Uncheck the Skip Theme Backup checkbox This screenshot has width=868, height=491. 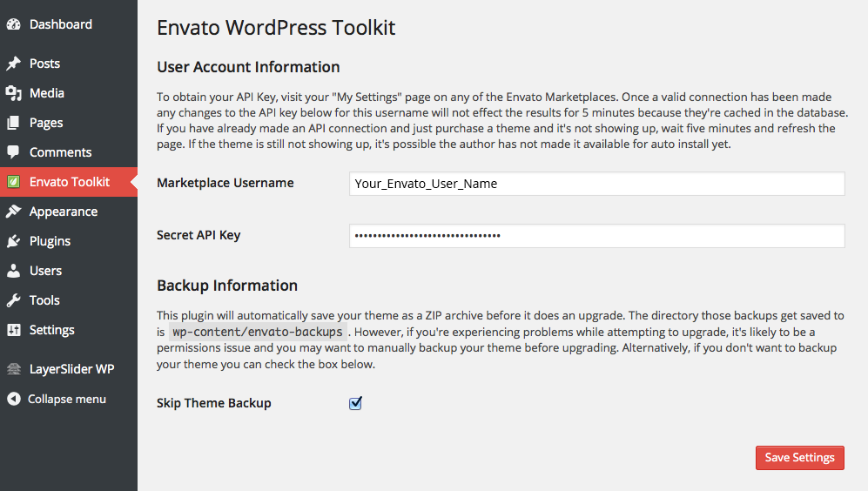(355, 403)
